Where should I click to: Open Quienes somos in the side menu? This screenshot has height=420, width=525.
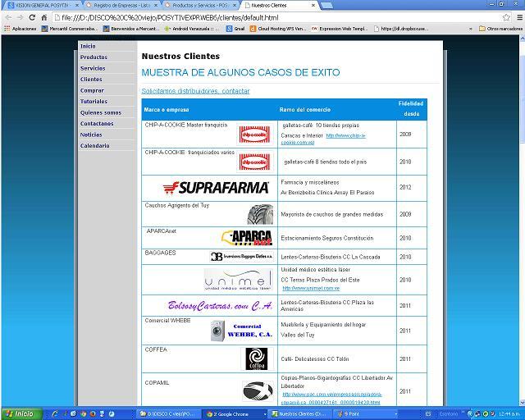point(101,113)
